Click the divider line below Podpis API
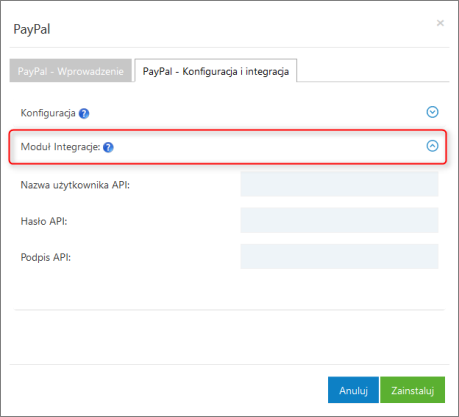 click(229, 310)
